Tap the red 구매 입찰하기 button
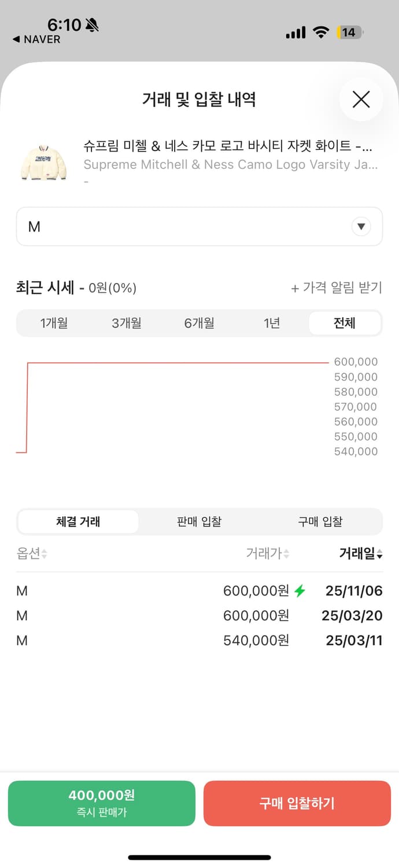 pos(297,803)
